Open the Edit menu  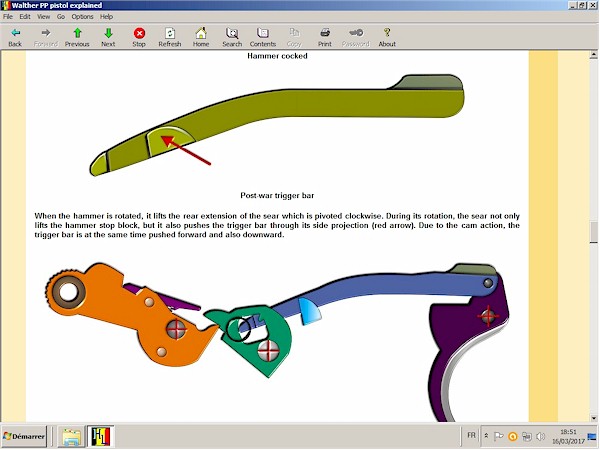(25, 16)
